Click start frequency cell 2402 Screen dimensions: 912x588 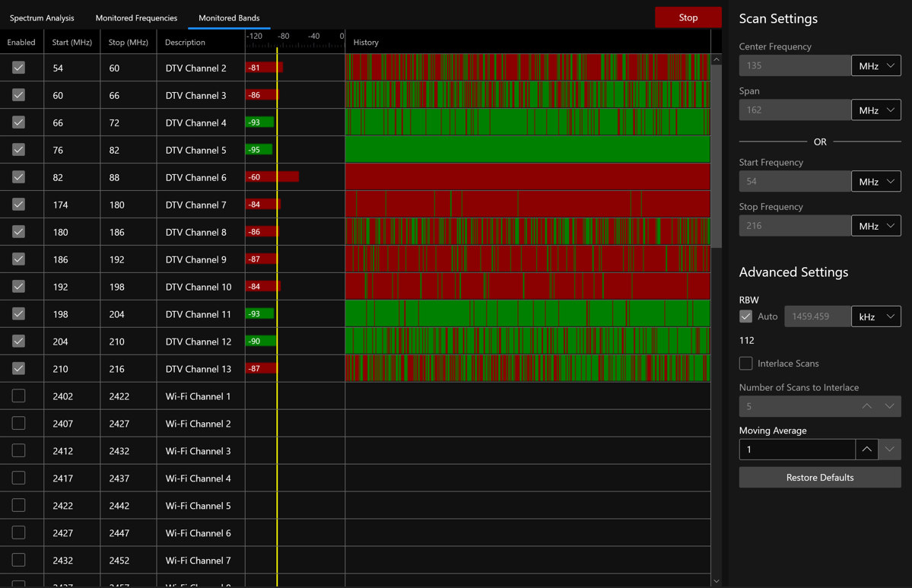[x=71, y=396]
